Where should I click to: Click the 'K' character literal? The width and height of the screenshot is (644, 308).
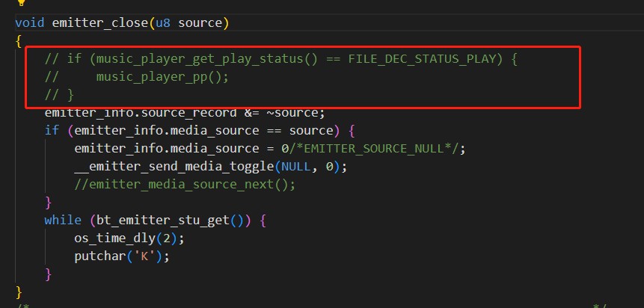pos(144,256)
